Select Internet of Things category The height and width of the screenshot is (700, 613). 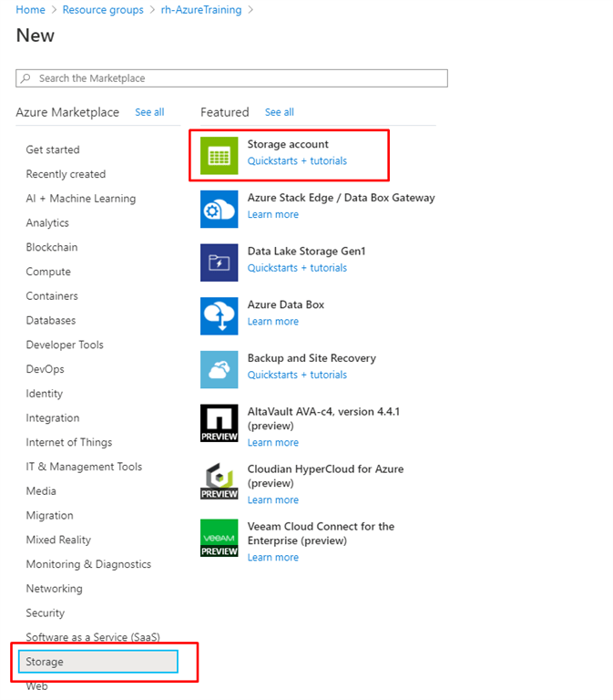point(69,442)
